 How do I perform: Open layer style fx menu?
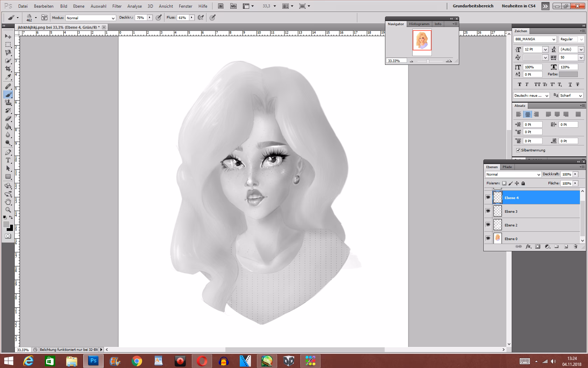point(528,247)
